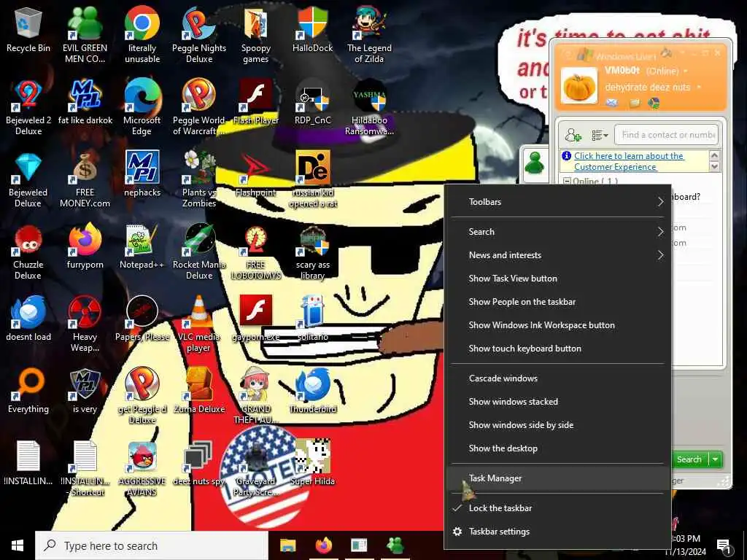
Task: Open Task Manager from context menu
Action: (557, 478)
